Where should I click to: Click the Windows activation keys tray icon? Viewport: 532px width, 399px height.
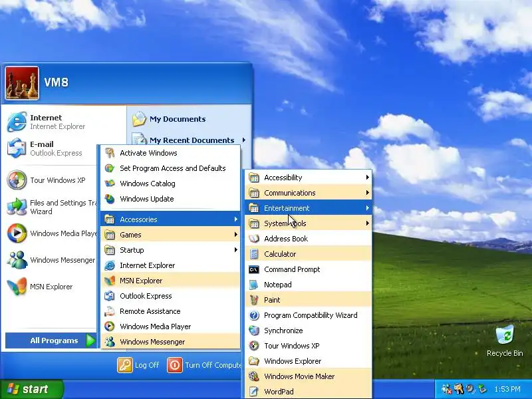pyautogui.click(x=459, y=389)
